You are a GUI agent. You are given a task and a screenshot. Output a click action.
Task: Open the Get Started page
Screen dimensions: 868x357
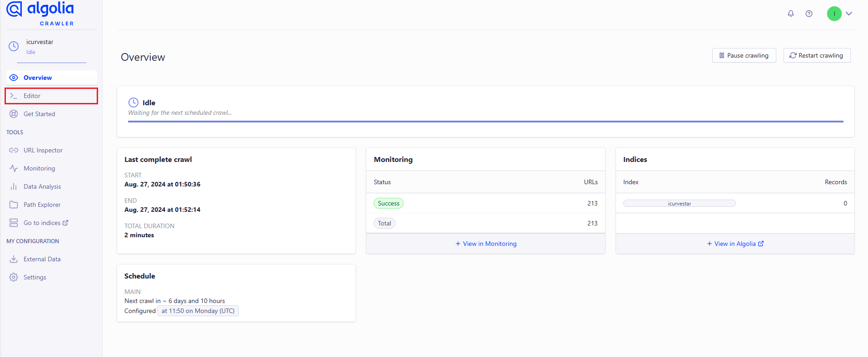tap(39, 114)
